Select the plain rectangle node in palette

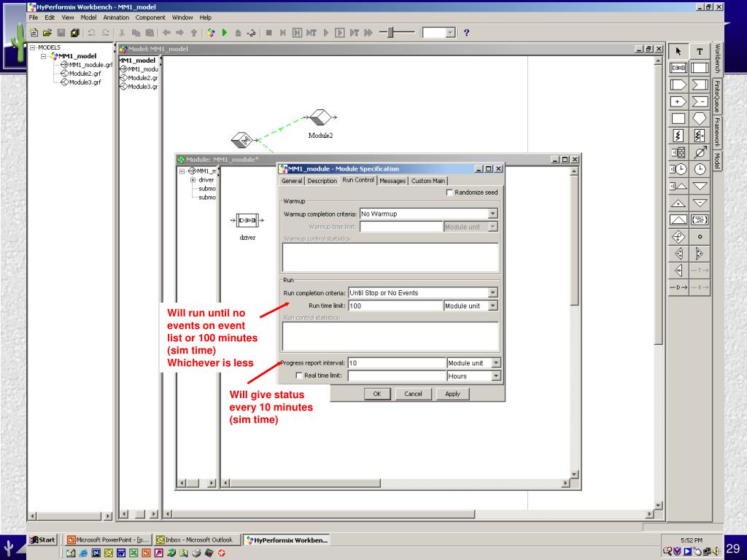coord(678,119)
